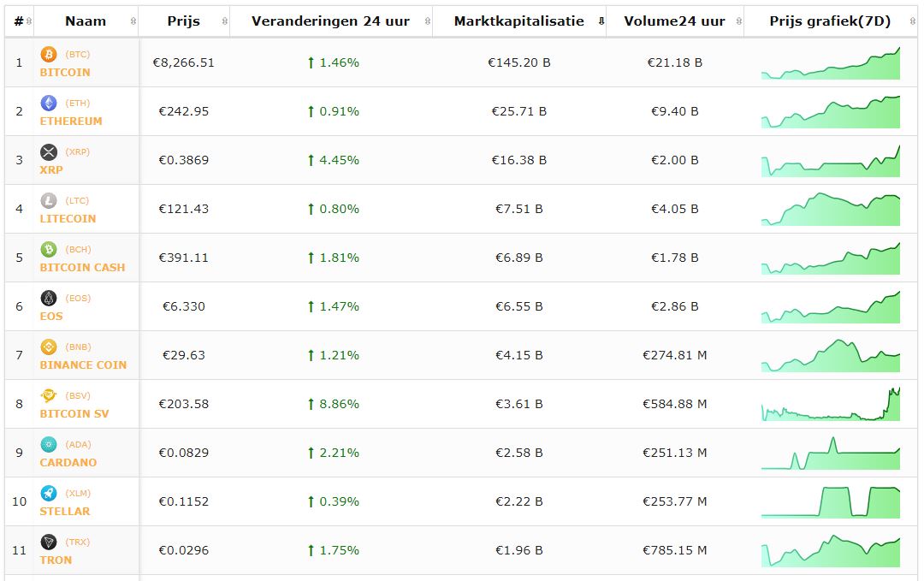924x581 pixels.
Task: Sort table by Naam column
Action: pyautogui.click(x=86, y=21)
